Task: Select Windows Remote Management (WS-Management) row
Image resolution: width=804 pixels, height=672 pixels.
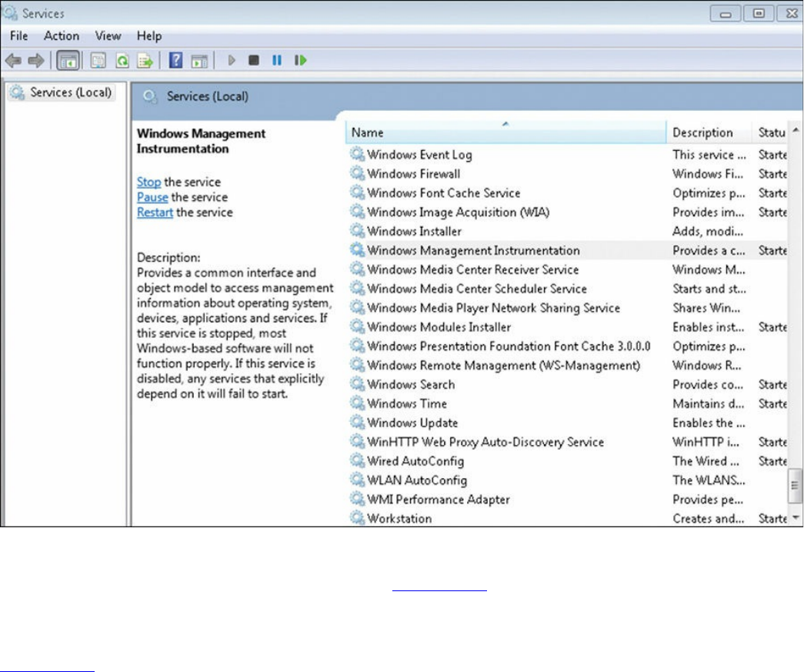Action: point(568,365)
